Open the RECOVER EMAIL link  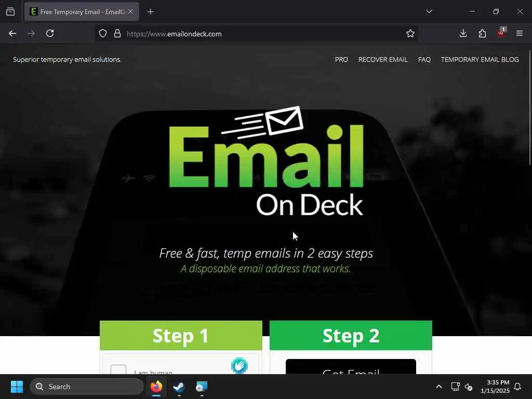(x=383, y=60)
